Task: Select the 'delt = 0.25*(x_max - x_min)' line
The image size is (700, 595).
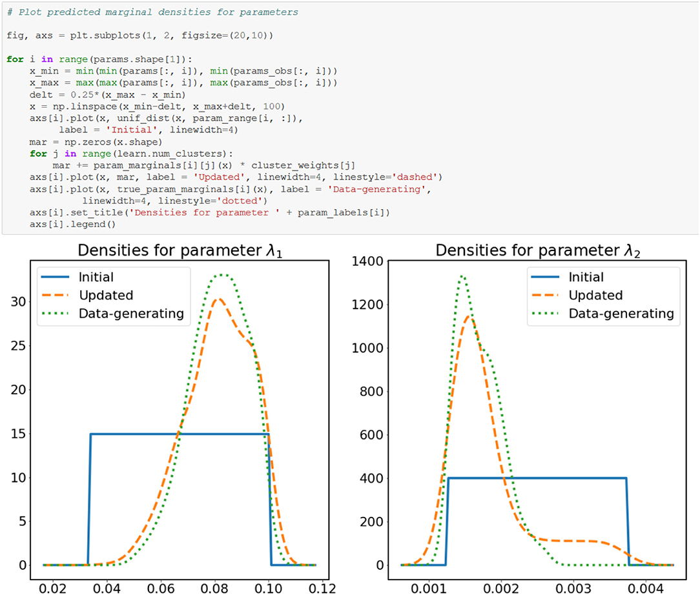Action: (x=108, y=95)
